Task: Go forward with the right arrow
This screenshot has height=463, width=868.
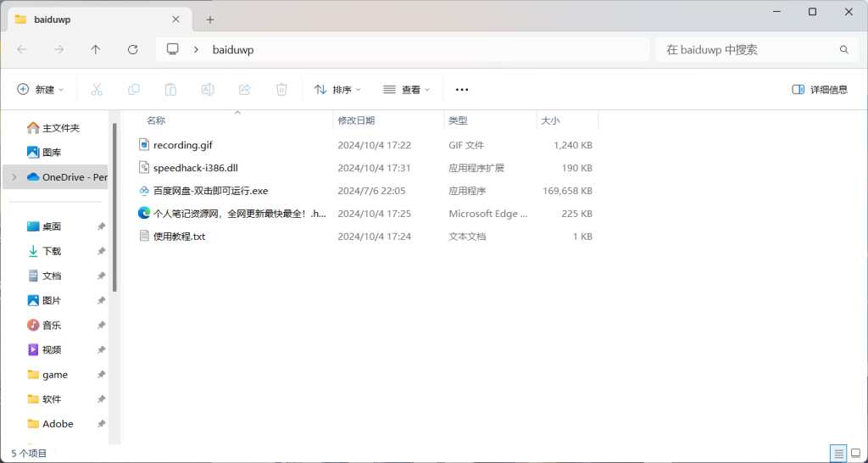Action: pyautogui.click(x=58, y=49)
